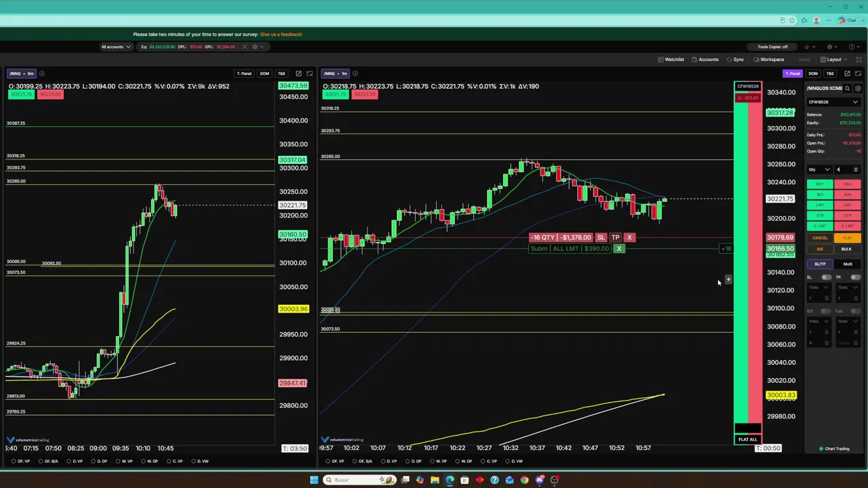This screenshot has width=868, height=488.
Task: Open DOM in the 5m chart
Action: click(264, 73)
